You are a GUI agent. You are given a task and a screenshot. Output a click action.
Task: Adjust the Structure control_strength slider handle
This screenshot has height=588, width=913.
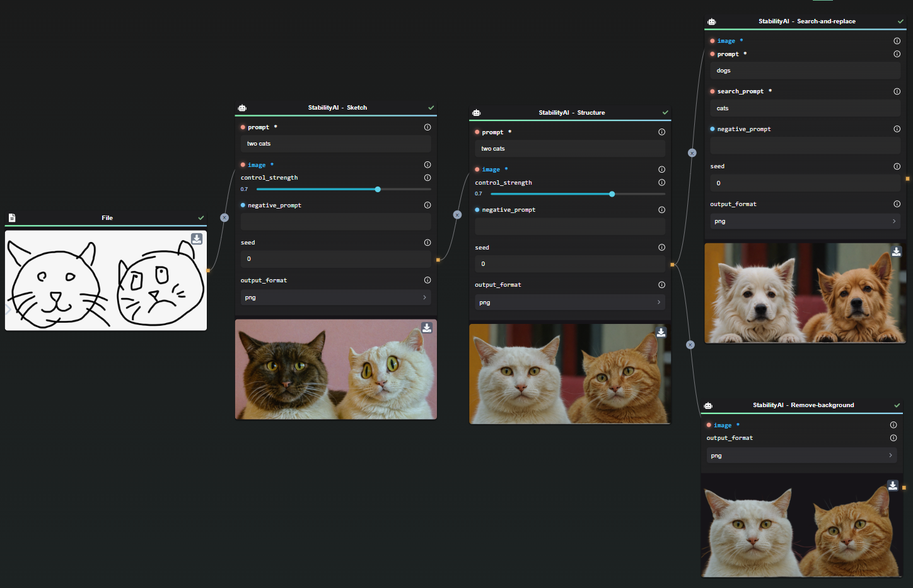coord(612,194)
